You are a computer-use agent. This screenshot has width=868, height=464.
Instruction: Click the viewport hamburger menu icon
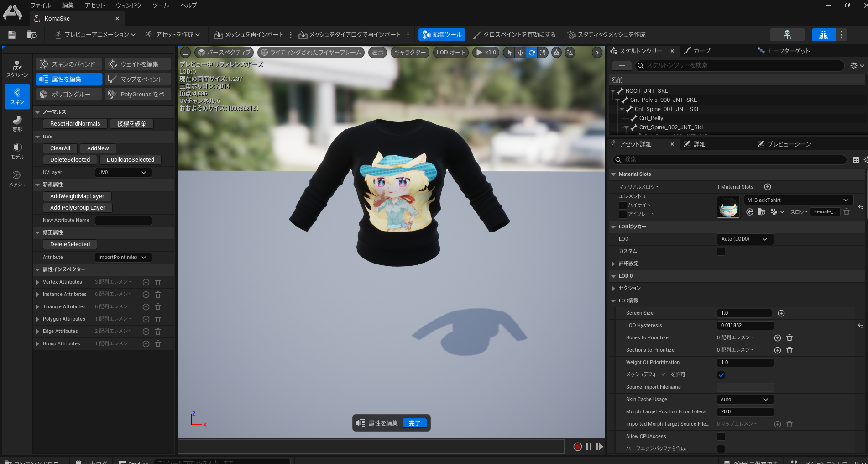[185, 53]
